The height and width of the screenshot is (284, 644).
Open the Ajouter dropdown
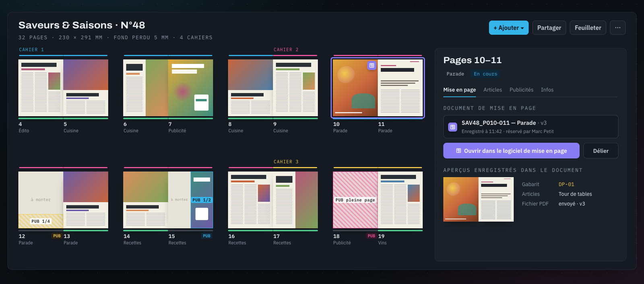509,28
